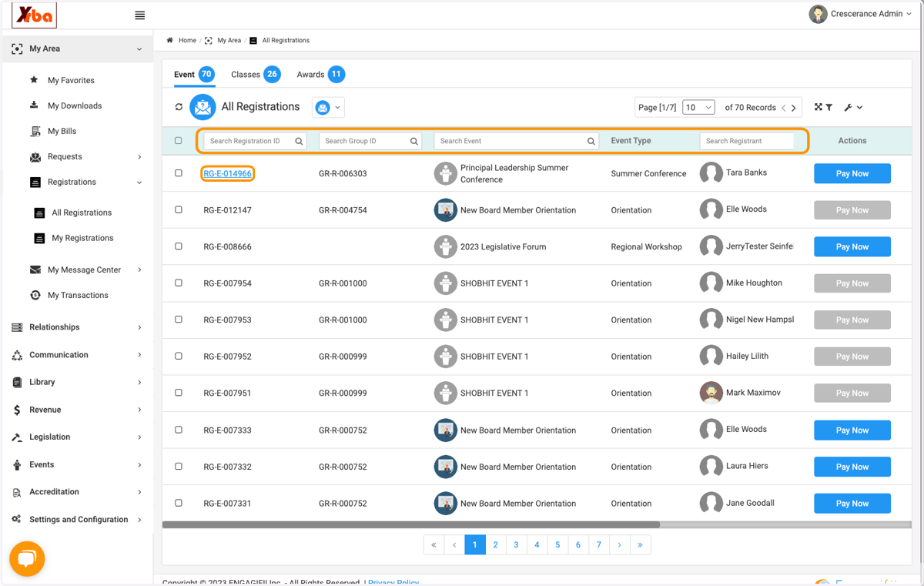The width and height of the screenshot is (924, 586).
Task: Check the box for RG-E-007952
Action: click(179, 356)
